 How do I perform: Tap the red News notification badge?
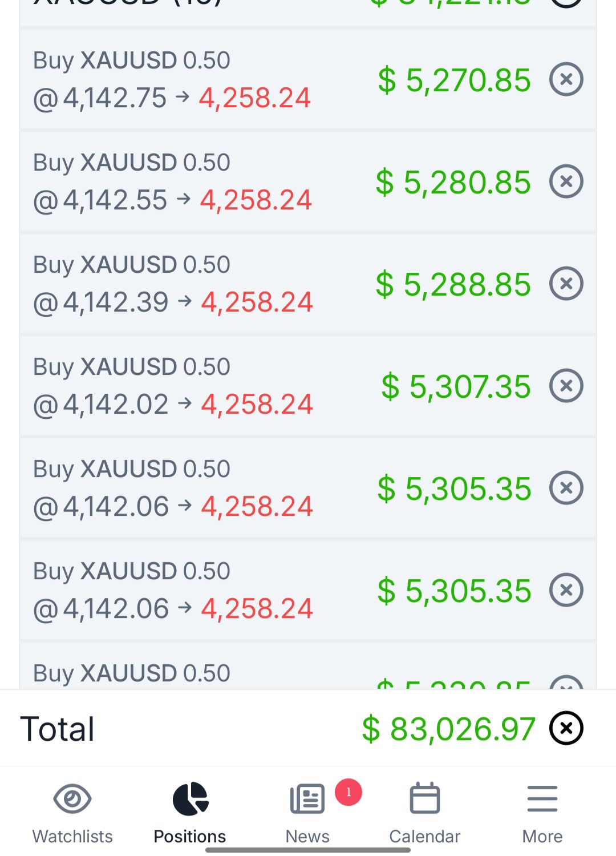click(x=348, y=792)
